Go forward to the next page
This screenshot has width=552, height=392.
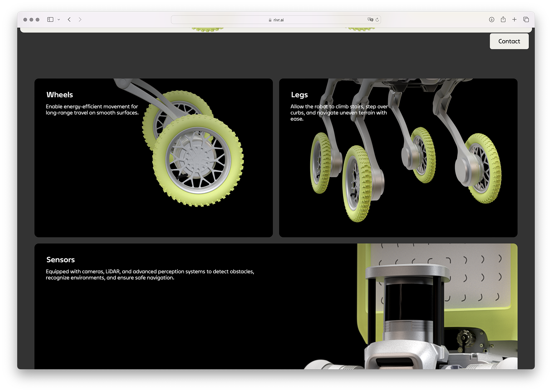[x=80, y=20]
